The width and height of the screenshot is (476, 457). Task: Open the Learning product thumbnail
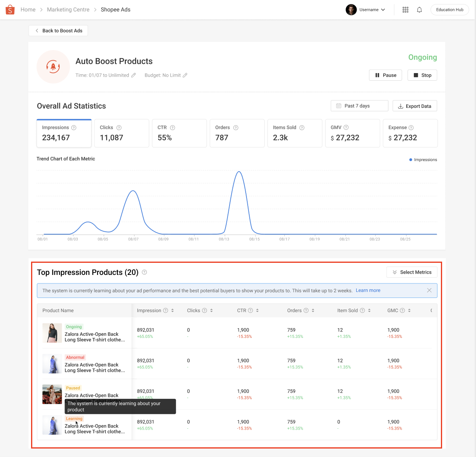pos(52,425)
